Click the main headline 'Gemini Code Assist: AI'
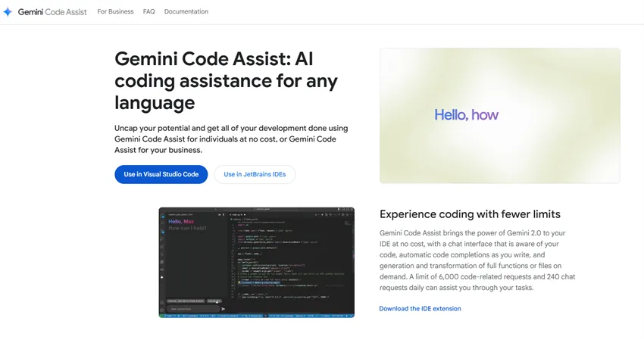This screenshot has width=644, height=340. point(214,59)
